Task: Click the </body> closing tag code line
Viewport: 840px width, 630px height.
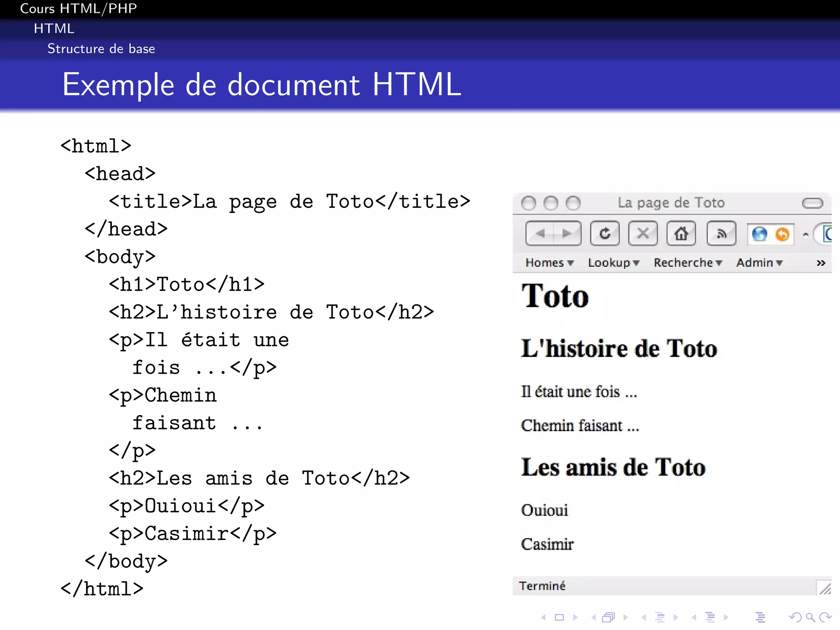Action: (126, 562)
